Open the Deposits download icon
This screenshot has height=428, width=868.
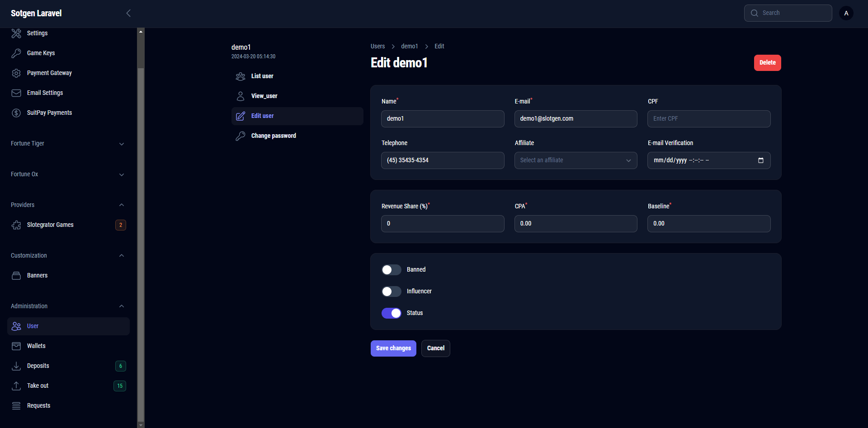coord(16,366)
